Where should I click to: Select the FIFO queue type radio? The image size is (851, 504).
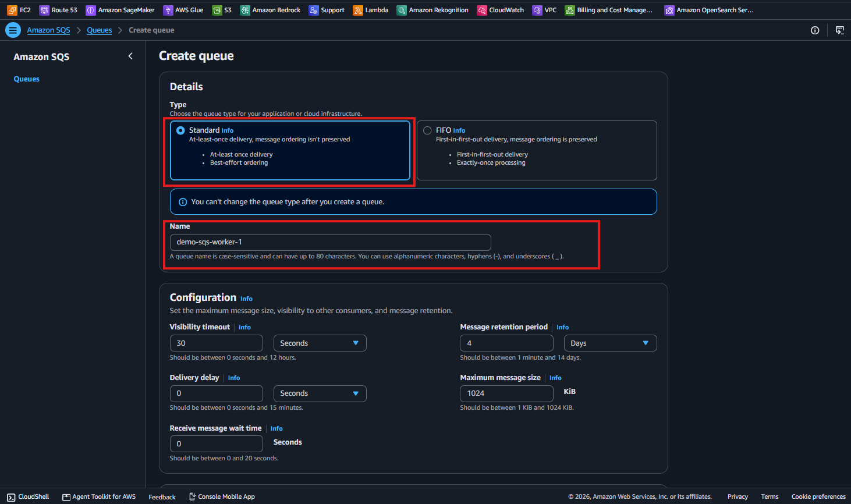coord(427,130)
